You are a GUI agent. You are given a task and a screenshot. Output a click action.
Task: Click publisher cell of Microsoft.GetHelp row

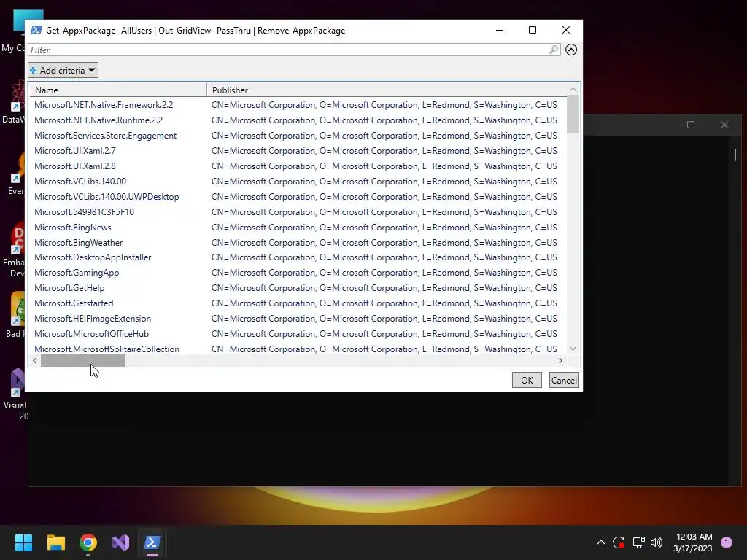pos(384,287)
